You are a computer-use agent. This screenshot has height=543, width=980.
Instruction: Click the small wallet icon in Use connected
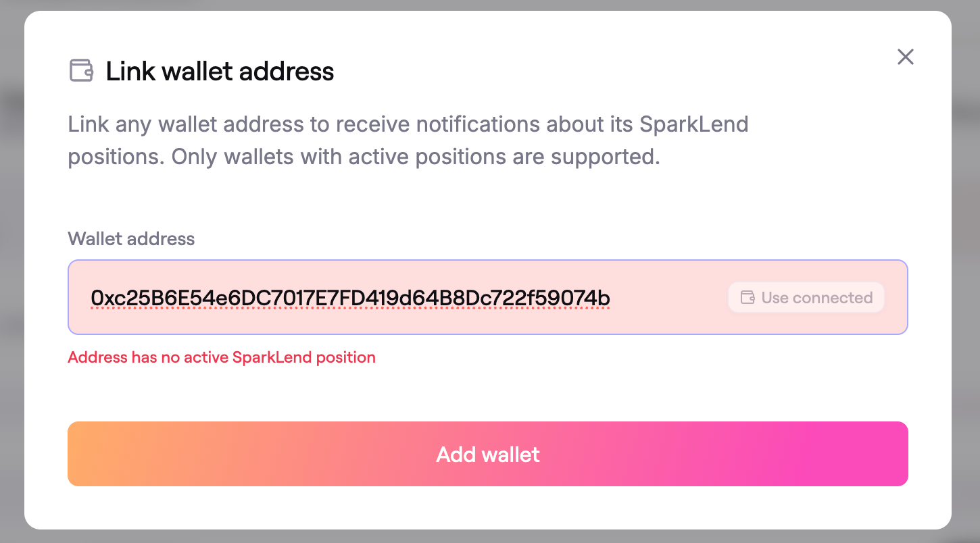(x=748, y=298)
